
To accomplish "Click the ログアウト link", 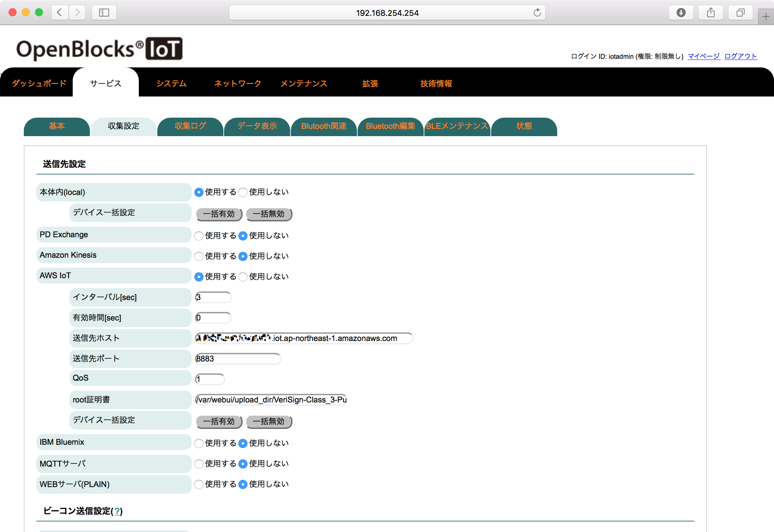I will coord(741,56).
